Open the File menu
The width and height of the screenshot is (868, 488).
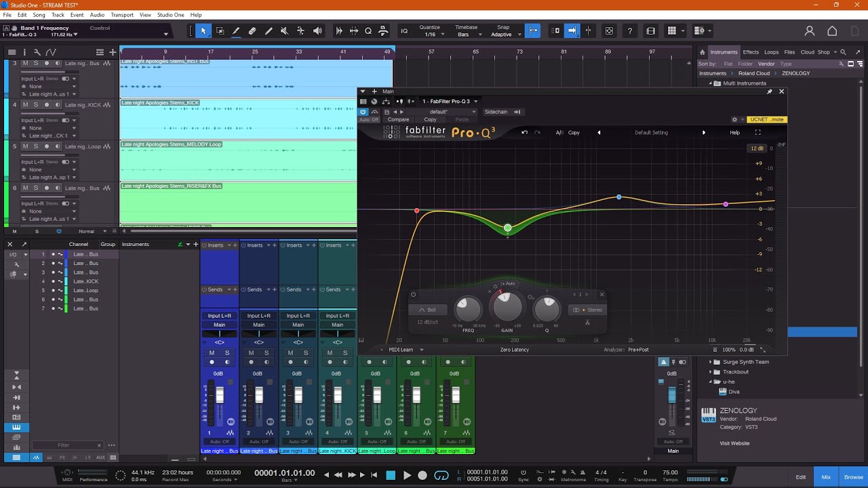pos(7,15)
